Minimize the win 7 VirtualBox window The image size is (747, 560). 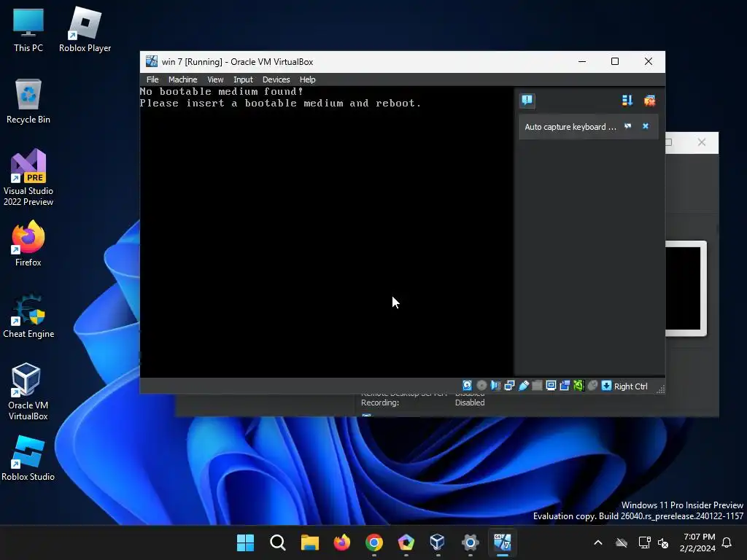(581, 61)
